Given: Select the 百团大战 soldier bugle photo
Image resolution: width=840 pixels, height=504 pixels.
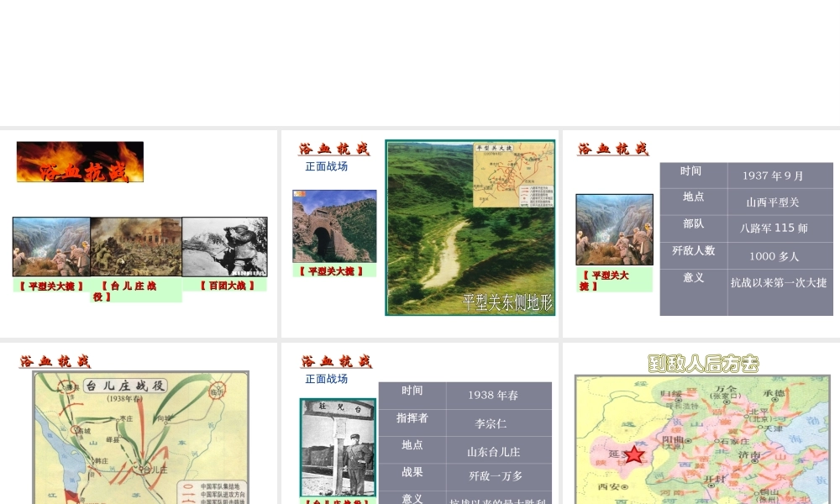Looking at the screenshot, I should (224, 246).
